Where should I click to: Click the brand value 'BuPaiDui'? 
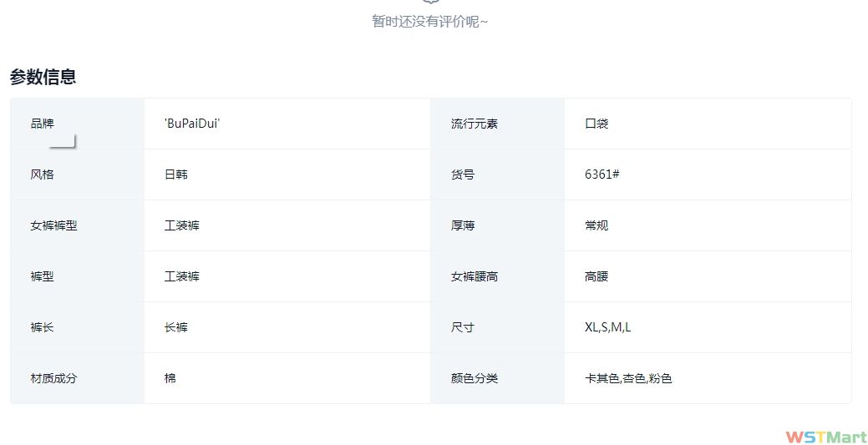(192, 124)
